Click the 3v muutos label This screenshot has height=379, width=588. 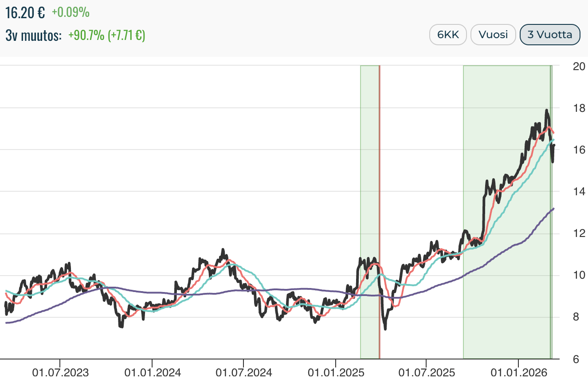pyautogui.click(x=34, y=36)
